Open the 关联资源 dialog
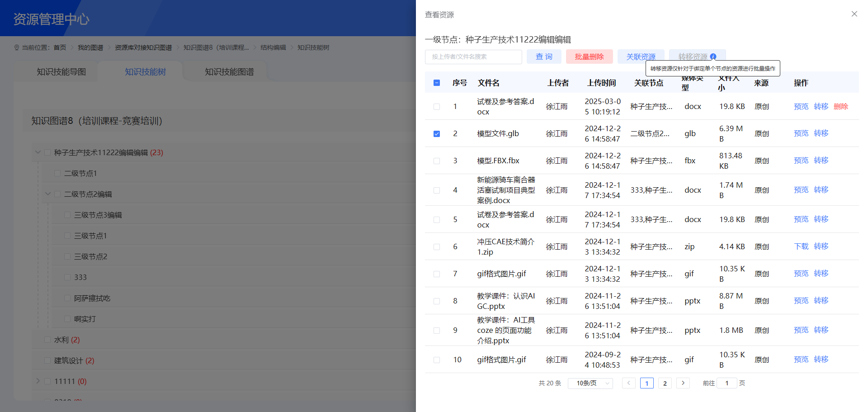The height and width of the screenshot is (412, 868). click(641, 57)
